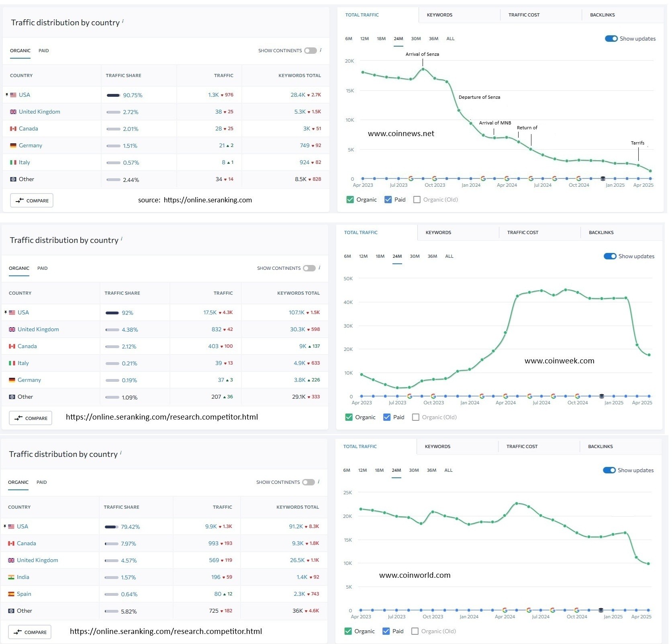672x644 pixels.
Task: Click the India flag icon in bottom table
Action: coord(11,577)
